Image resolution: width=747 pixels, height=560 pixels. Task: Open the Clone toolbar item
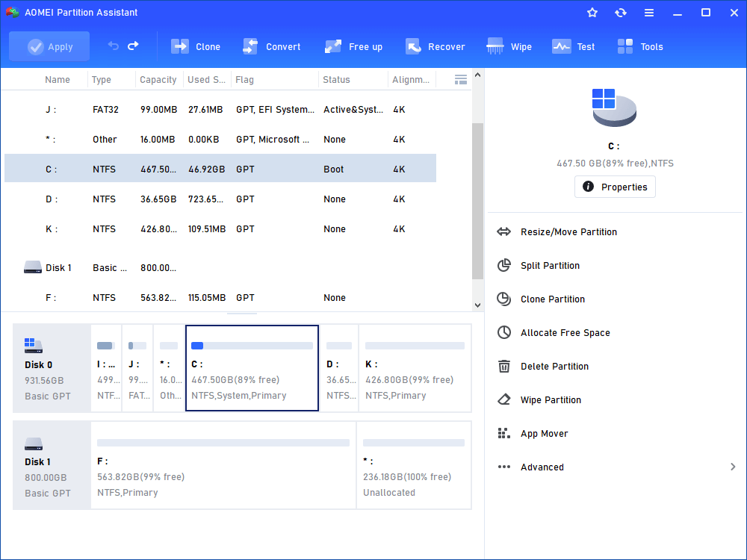[195, 46]
